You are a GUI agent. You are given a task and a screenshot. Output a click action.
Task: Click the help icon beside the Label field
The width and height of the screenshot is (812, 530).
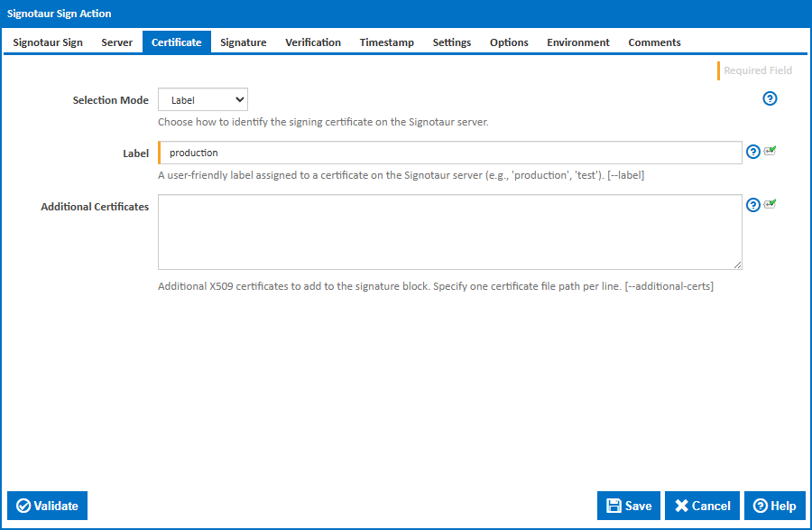[x=752, y=152]
